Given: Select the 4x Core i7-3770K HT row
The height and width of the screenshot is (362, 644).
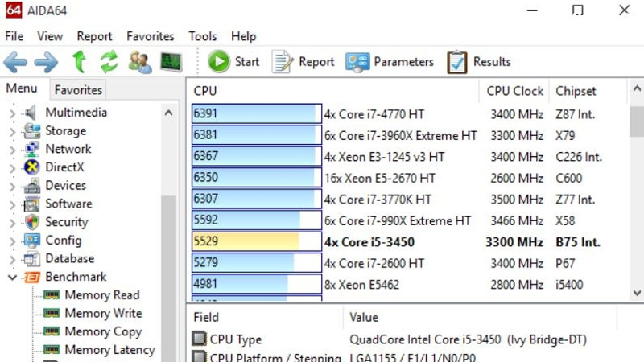Looking at the screenshot, I should (409, 199).
